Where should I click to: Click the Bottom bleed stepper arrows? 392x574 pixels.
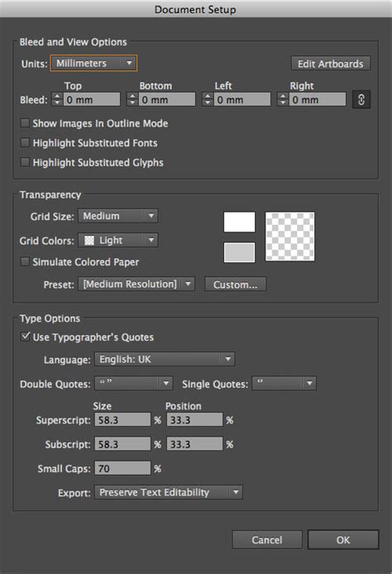coord(132,99)
